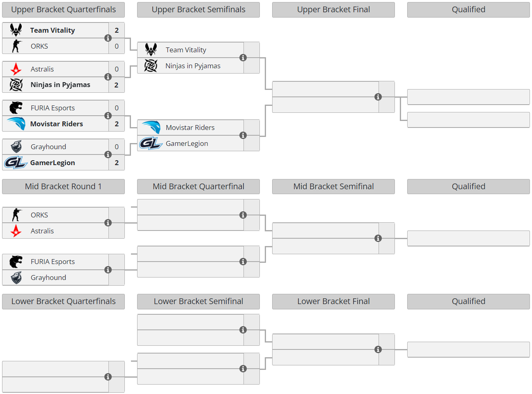Click Ninjas in Pyjamas logo in Upper Semifinals
Viewport: 532px width, 394px height.
click(x=151, y=66)
